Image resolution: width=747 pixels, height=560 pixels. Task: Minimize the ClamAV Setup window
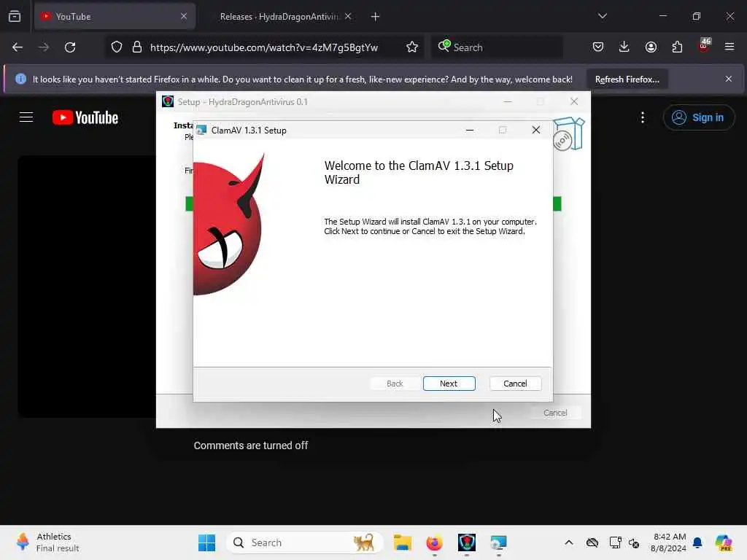[x=470, y=130]
